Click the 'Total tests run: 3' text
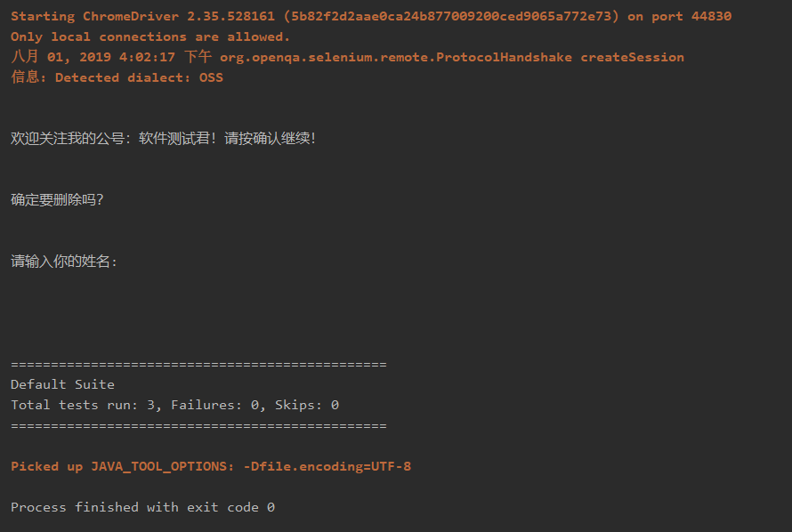The width and height of the screenshot is (792, 532). (x=83, y=405)
